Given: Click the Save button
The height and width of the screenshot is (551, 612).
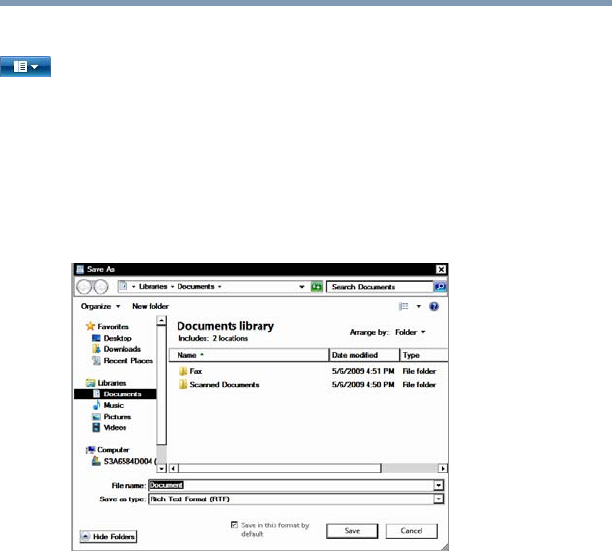Looking at the screenshot, I should (353, 530).
